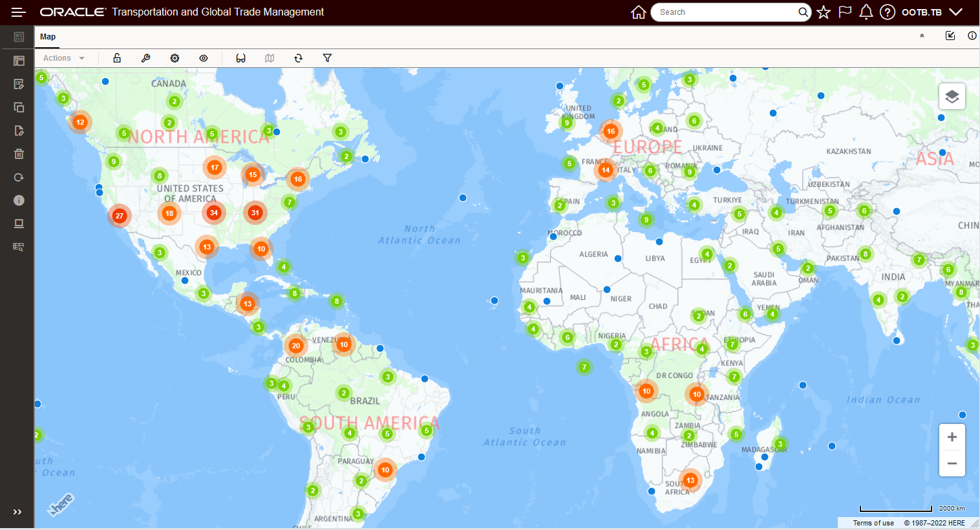Expand the user menu chevron
This screenshot has width=980, height=530.
tap(956, 12)
